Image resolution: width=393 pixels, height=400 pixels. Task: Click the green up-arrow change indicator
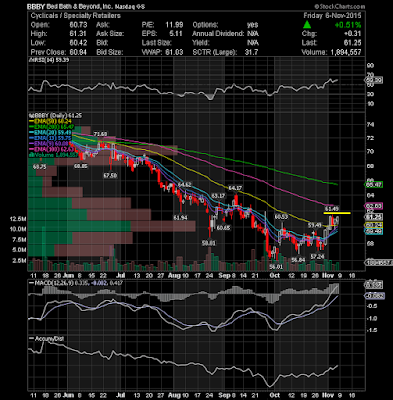307,25
